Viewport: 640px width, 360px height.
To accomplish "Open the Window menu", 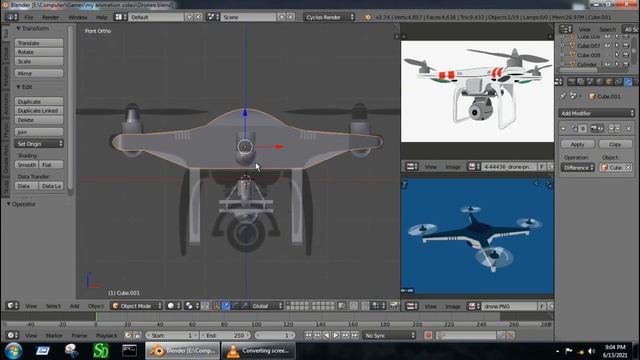I will coord(77,18).
